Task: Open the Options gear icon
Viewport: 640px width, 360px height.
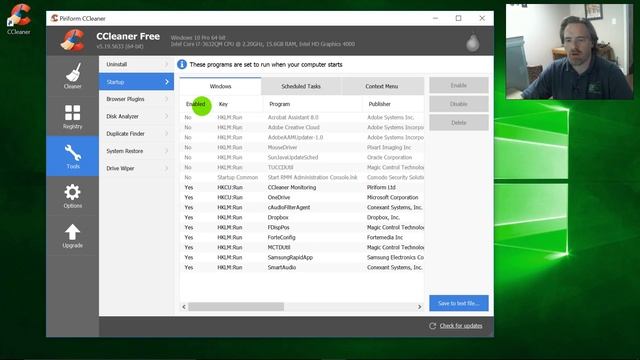Action: pyautogui.click(x=72, y=192)
